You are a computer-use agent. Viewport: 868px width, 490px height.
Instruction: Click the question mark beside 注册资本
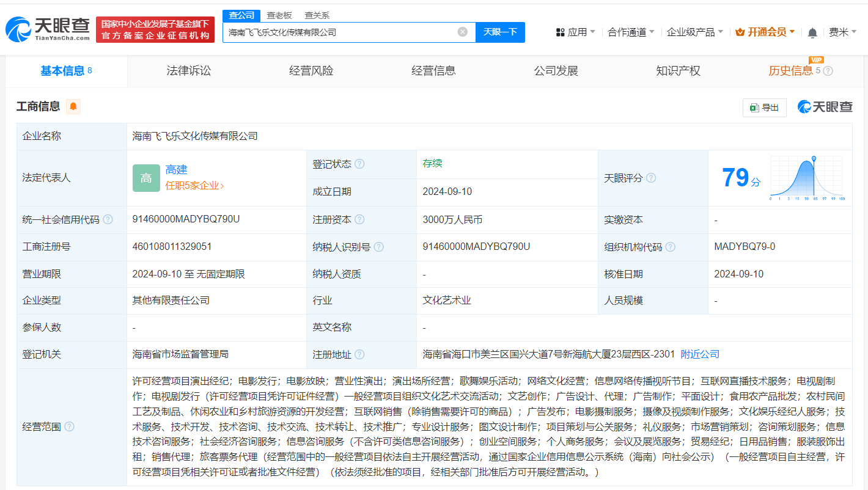(359, 219)
